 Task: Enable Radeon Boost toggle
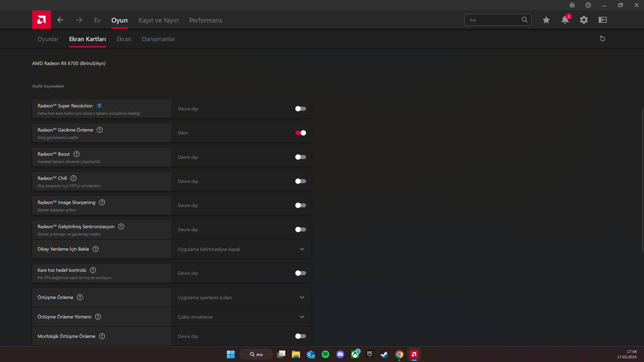point(301,157)
